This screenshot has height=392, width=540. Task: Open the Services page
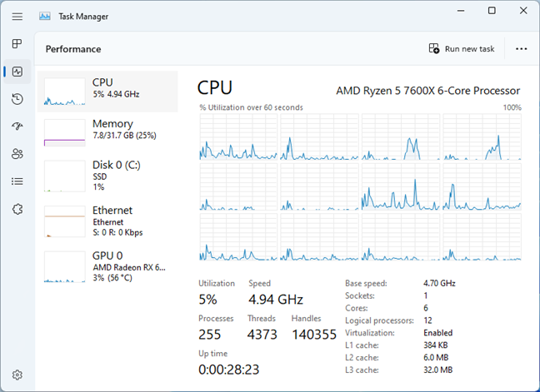(x=17, y=209)
